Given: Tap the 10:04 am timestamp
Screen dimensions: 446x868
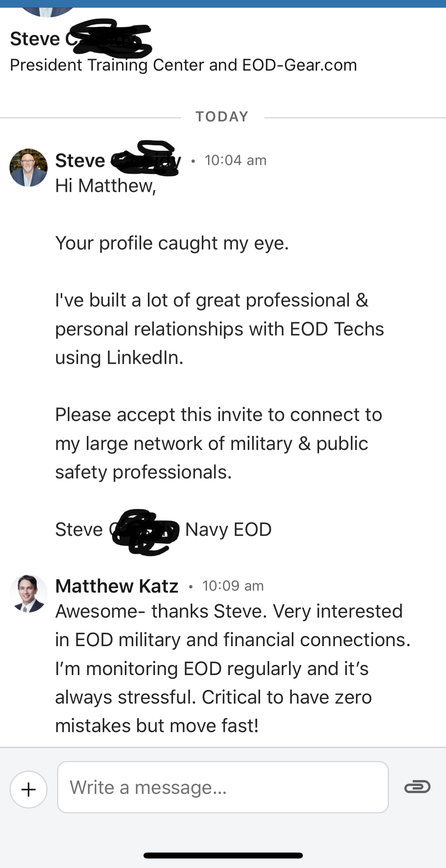Looking at the screenshot, I should (235, 160).
